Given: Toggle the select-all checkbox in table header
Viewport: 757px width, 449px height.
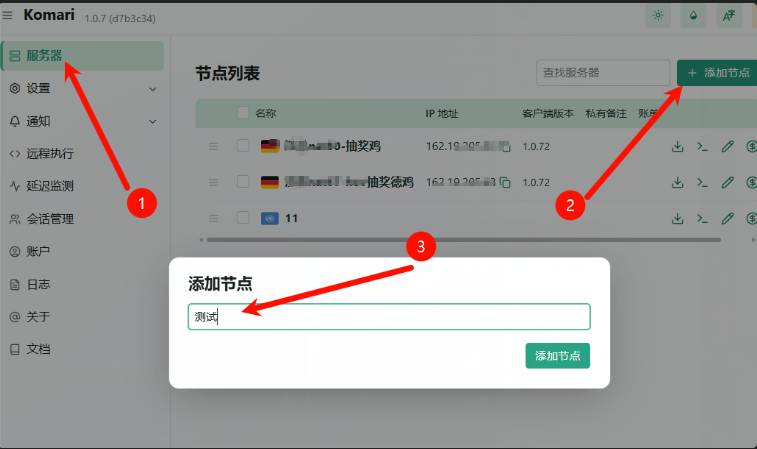Looking at the screenshot, I should pos(243,113).
